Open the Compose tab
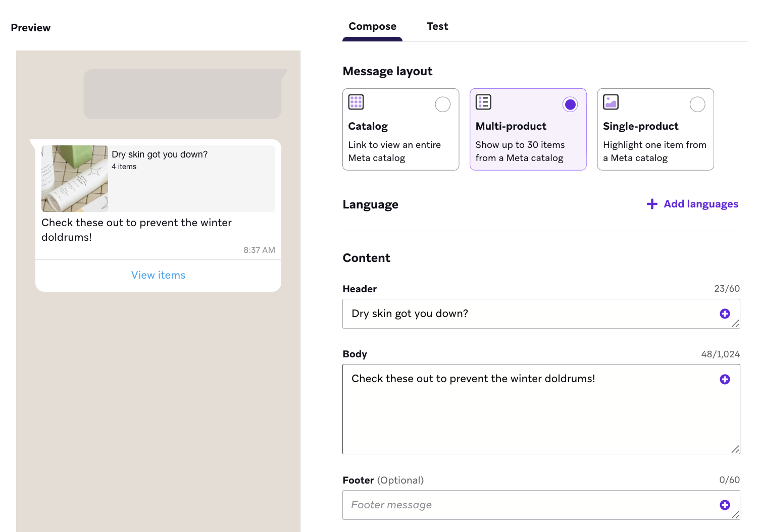Viewport: 758px width, 532px height. (x=372, y=26)
